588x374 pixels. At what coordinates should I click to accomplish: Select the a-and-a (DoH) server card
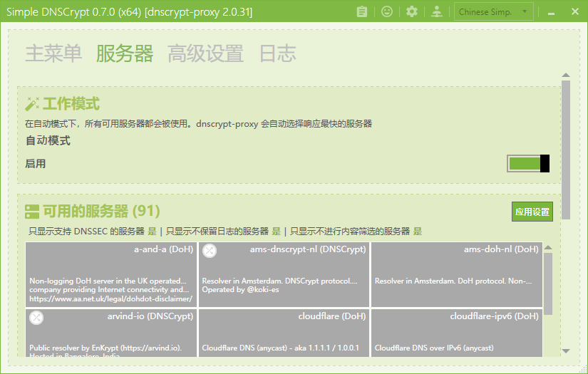[x=111, y=274]
